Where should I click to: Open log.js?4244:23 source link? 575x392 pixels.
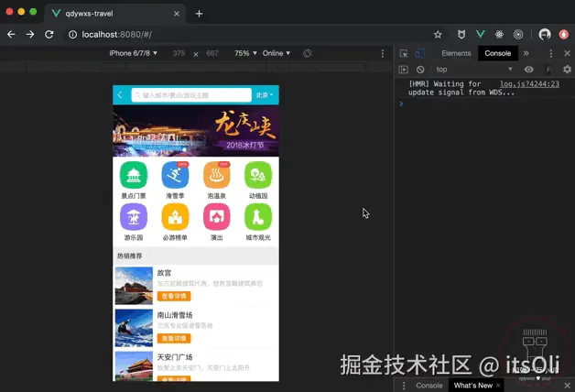[529, 84]
